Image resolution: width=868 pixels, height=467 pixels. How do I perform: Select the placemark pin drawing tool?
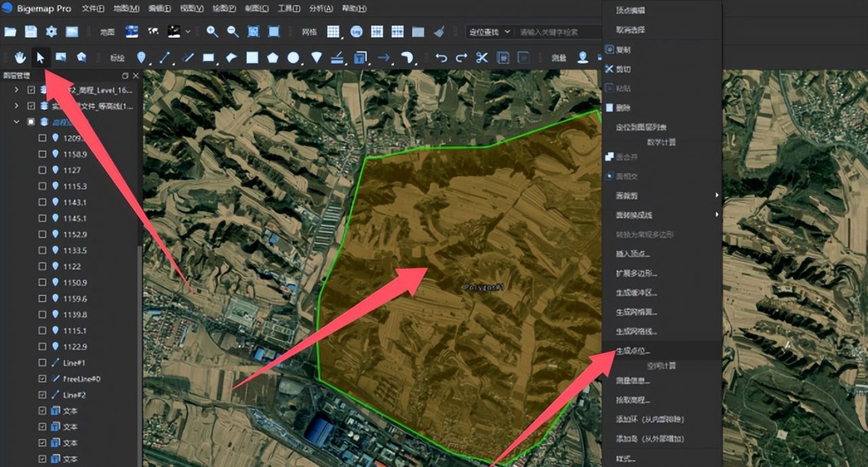pyautogui.click(x=141, y=58)
